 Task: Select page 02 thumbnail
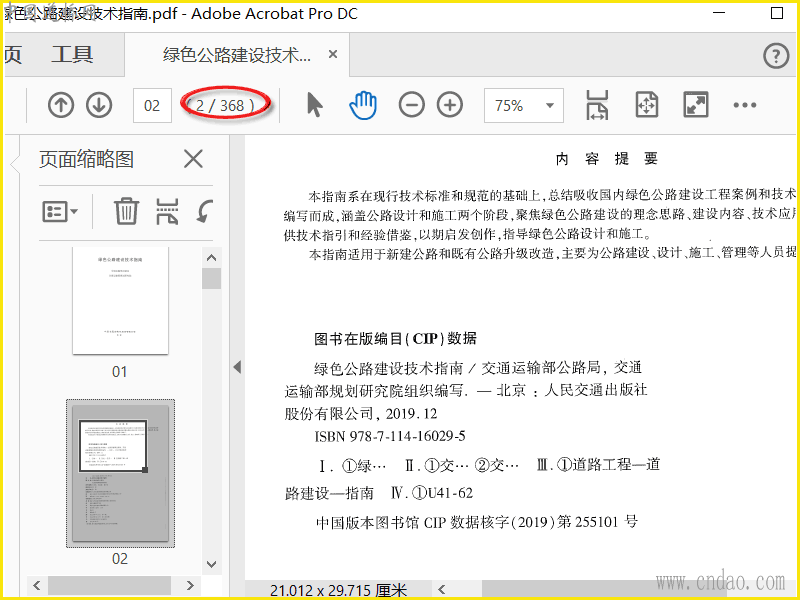120,473
